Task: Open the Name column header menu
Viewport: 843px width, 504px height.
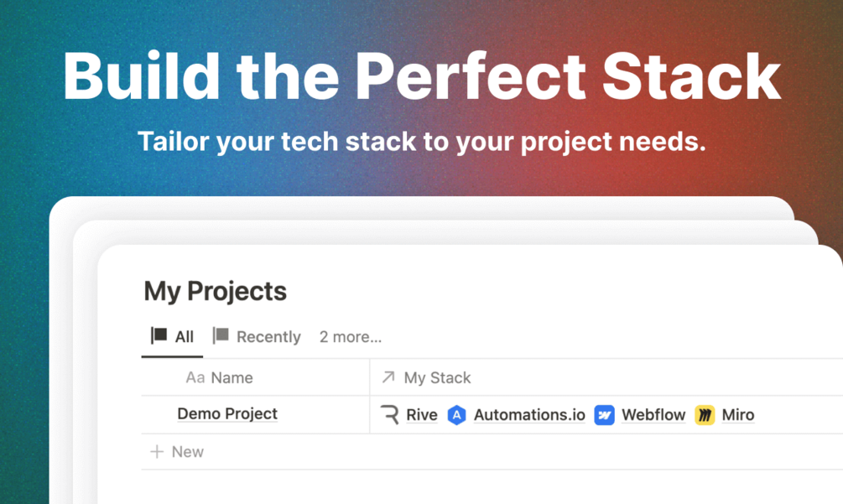Action: pyautogui.click(x=232, y=377)
